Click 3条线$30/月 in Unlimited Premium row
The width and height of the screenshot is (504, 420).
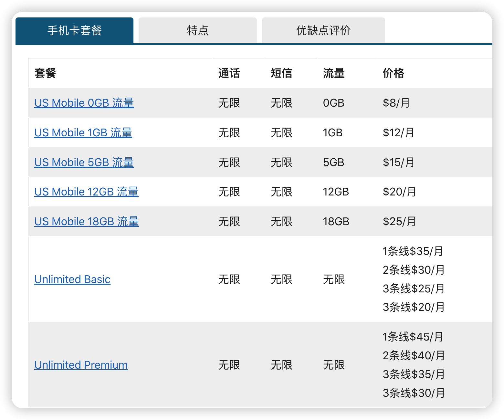[x=414, y=393]
